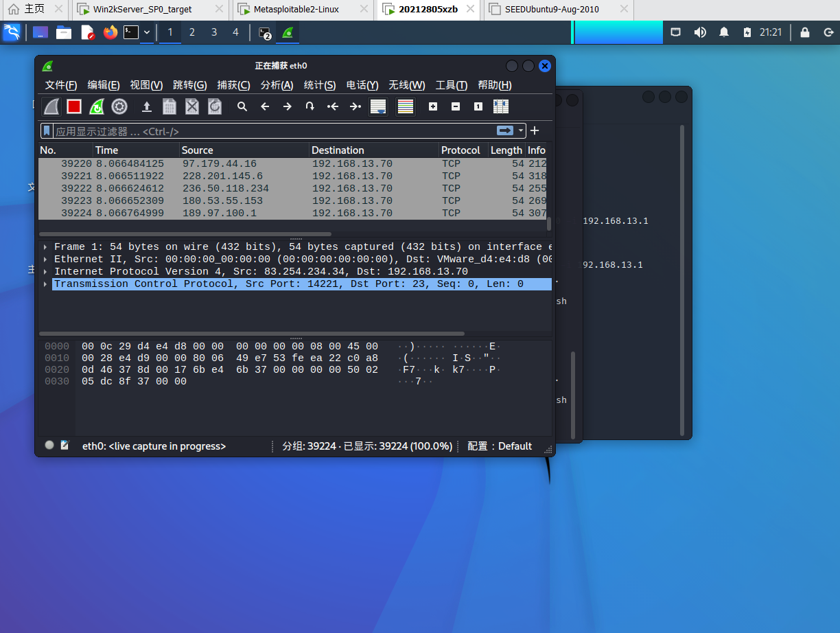Image resolution: width=840 pixels, height=633 pixels.
Task: Click 配置：Default profile in status bar
Action: [500, 446]
